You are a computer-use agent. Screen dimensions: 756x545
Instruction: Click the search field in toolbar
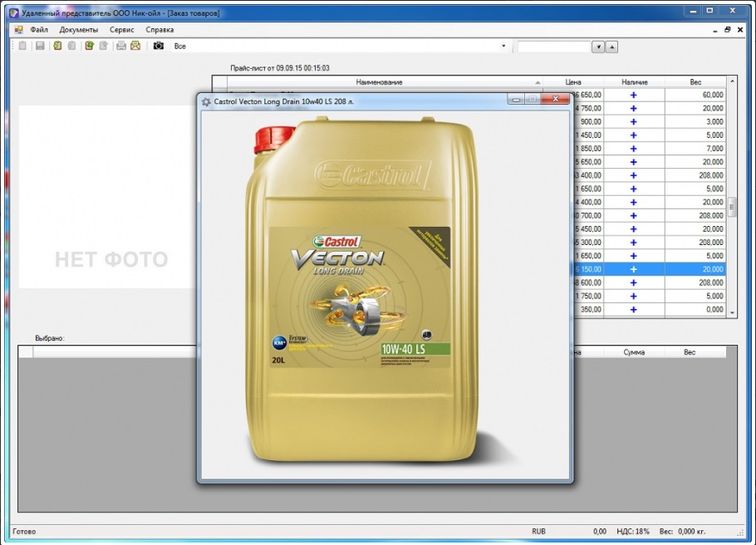tap(553, 47)
